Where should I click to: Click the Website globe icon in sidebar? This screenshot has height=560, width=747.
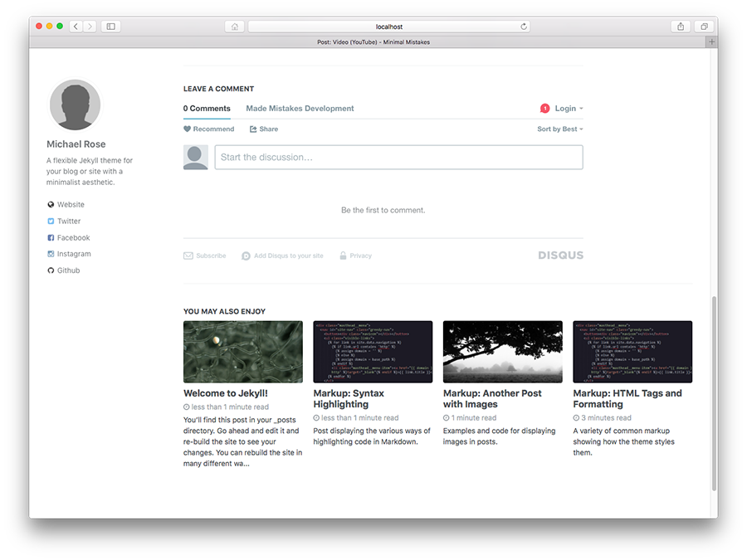(51, 204)
